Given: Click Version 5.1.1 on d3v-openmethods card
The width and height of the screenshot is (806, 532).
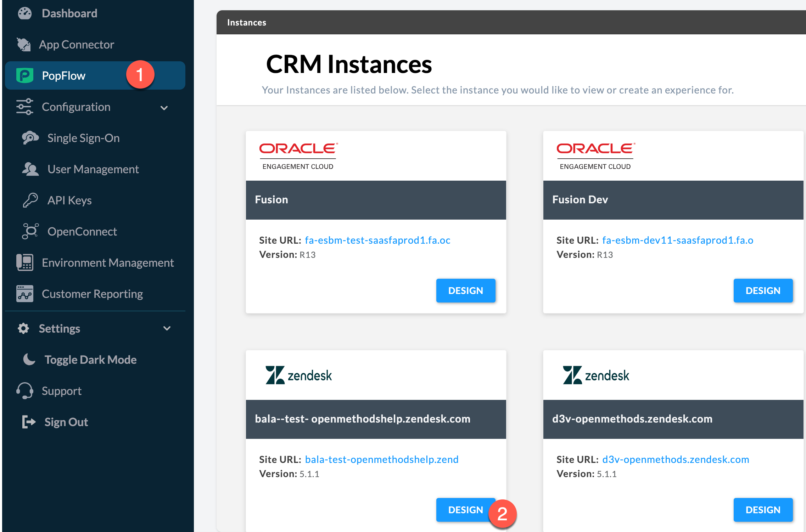Looking at the screenshot, I should [x=587, y=474].
